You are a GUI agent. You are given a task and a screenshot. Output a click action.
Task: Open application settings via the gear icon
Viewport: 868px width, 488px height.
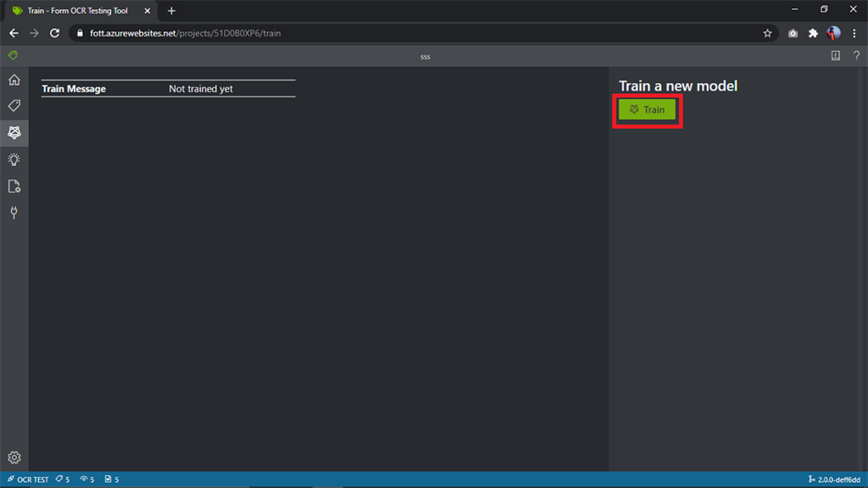click(x=14, y=457)
